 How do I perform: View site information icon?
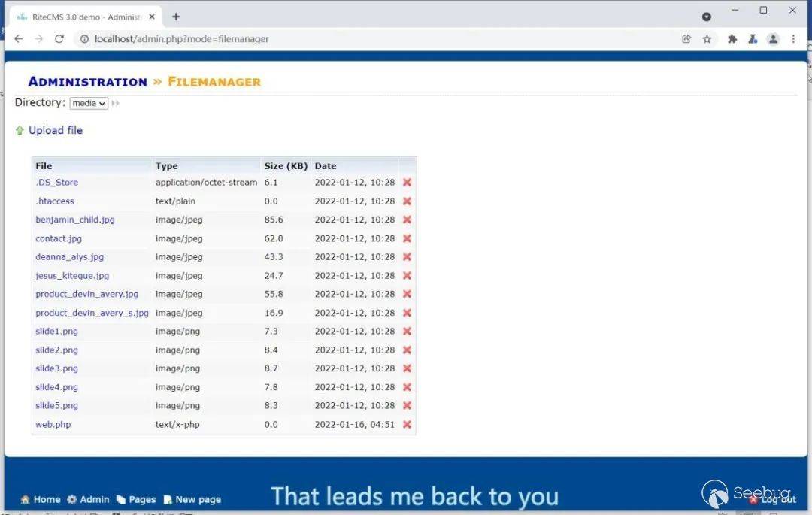84,39
